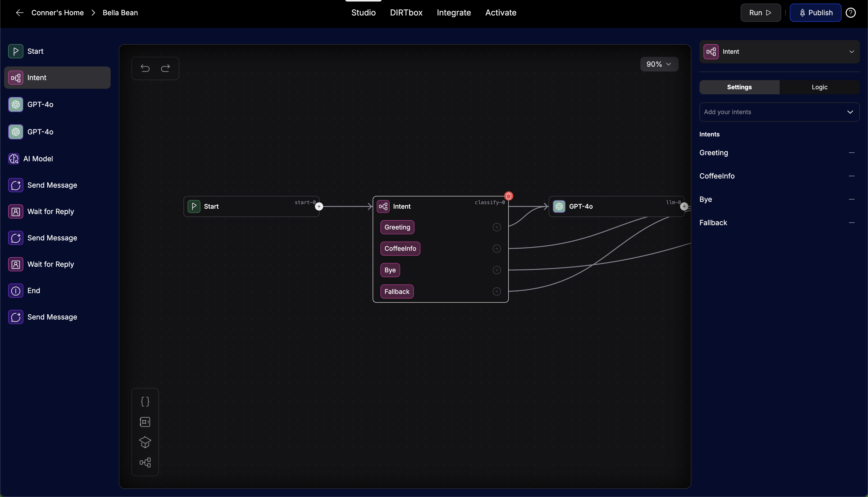Screen dimensions: 868x497
Task: Click the workflow tree icon in the bottom toolbar
Action: pyautogui.click(x=145, y=462)
